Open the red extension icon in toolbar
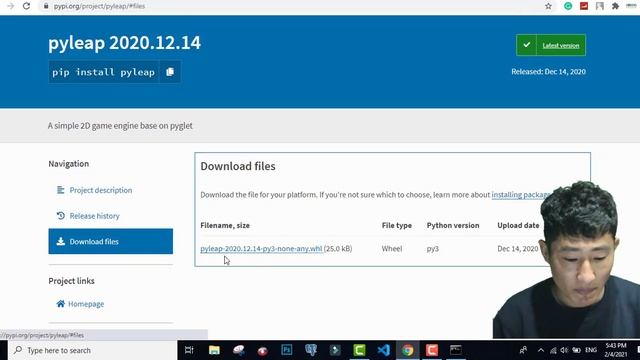The width and height of the screenshot is (640, 360). coord(584,6)
